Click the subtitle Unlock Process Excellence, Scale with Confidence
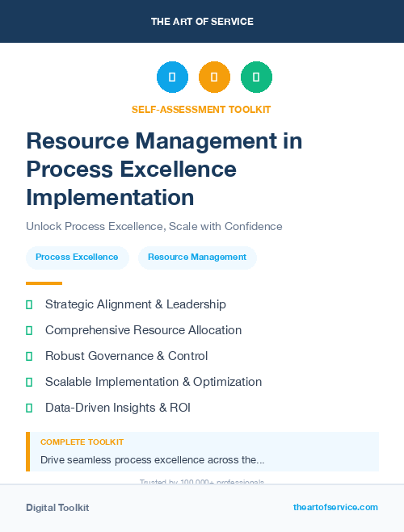 click(x=154, y=226)
